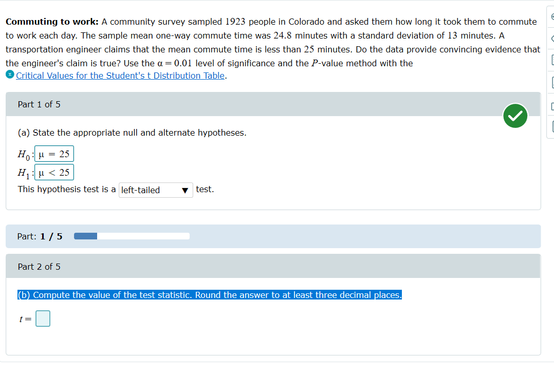
Task: Click the highlighted part (b) question text
Action: tap(208, 295)
